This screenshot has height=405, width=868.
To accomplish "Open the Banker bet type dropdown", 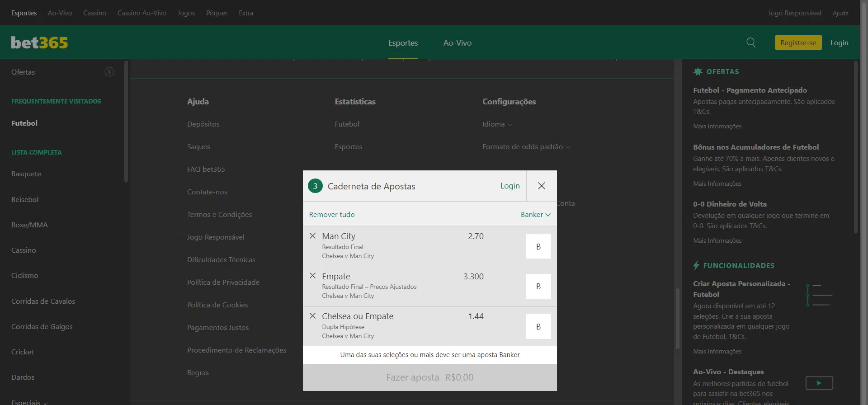I will pyautogui.click(x=536, y=214).
